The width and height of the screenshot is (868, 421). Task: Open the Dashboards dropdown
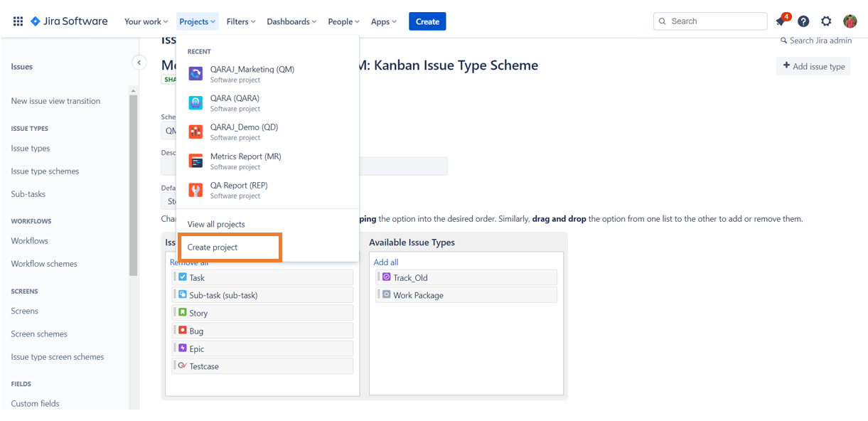[x=291, y=21]
